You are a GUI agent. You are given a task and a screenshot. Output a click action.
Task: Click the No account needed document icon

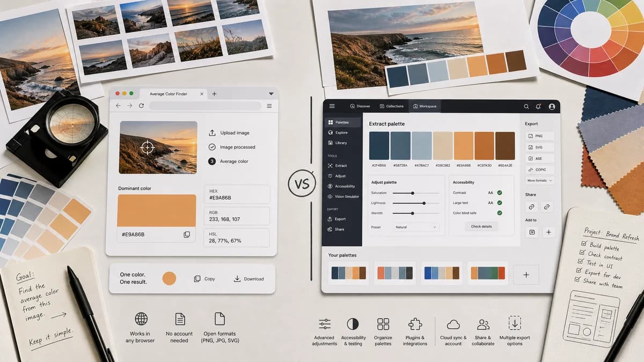tap(179, 319)
